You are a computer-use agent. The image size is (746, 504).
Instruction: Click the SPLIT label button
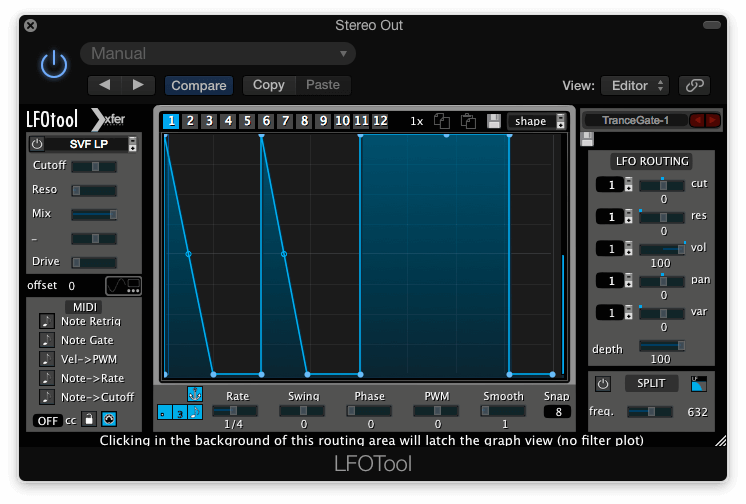click(x=651, y=384)
